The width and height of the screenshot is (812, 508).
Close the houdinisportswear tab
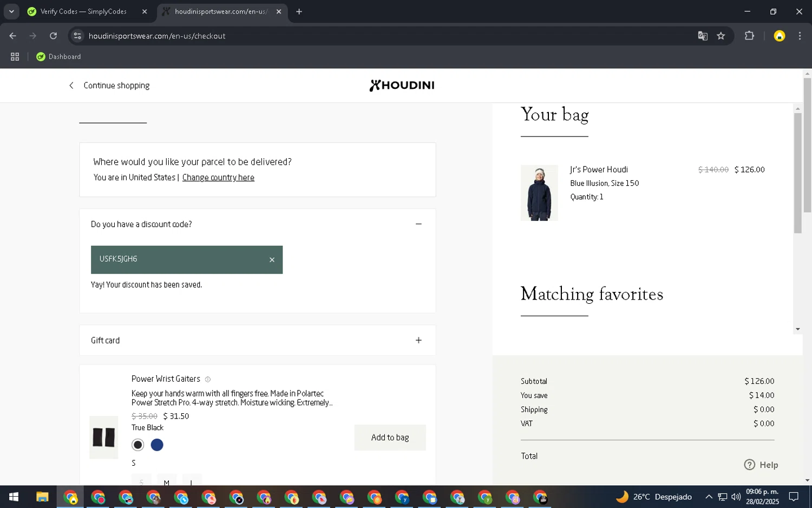click(x=279, y=11)
